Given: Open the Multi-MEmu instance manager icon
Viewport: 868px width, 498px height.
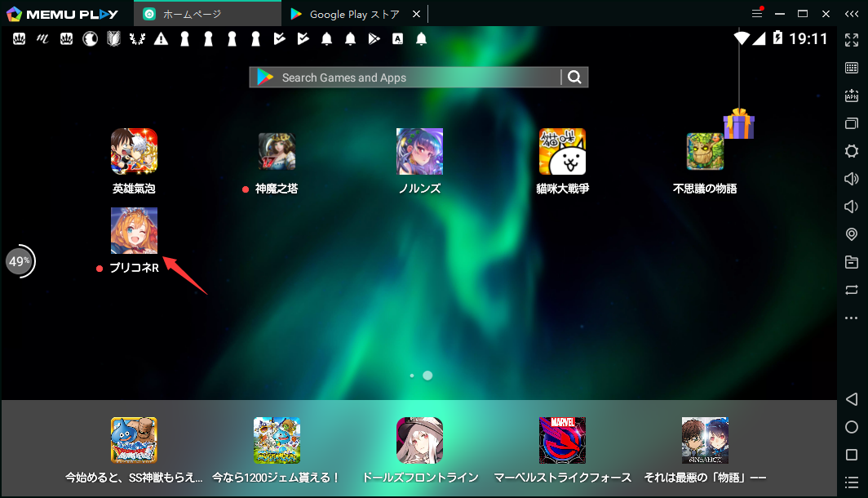Looking at the screenshot, I should tap(852, 123).
